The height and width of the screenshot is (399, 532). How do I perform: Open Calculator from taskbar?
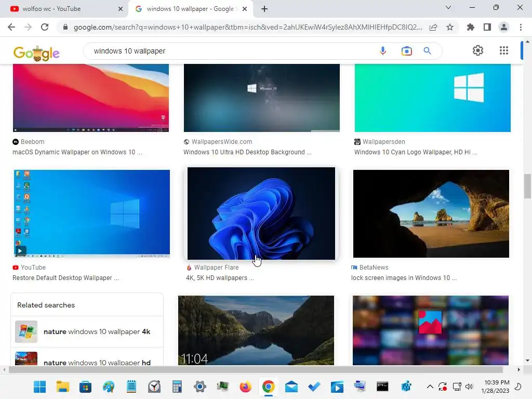177,387
